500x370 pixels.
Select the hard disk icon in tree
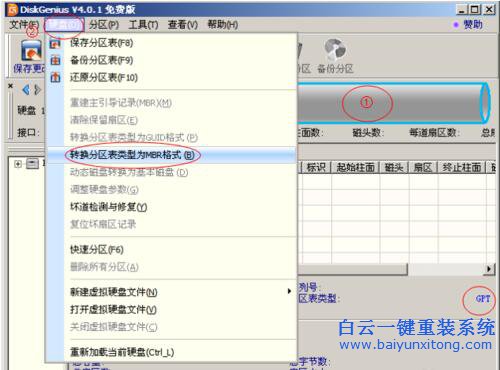click(32, 164)
